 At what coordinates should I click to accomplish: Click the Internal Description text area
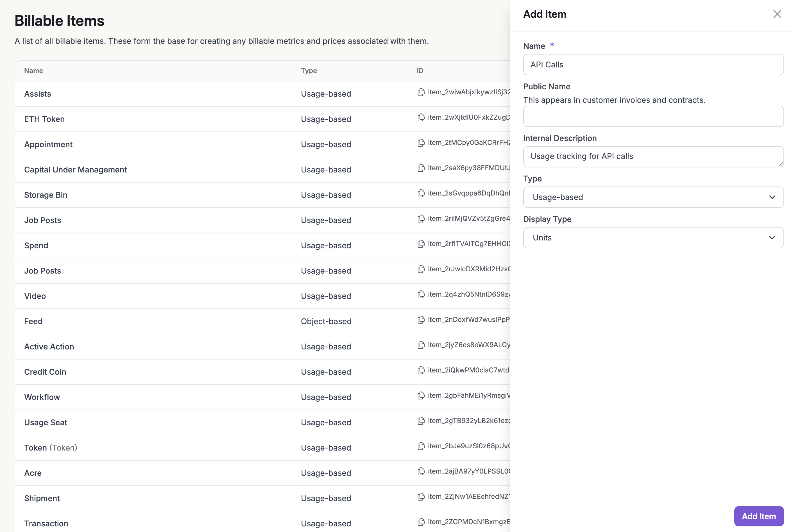point(653,156)
